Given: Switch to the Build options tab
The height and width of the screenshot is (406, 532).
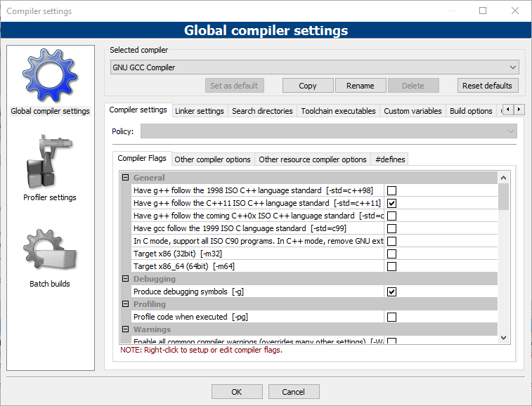Looking at the screenshot, I should (471, 111).
